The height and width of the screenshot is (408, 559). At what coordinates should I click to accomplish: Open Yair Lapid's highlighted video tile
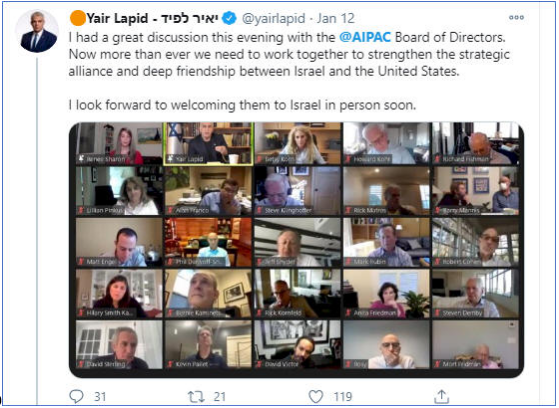209,144
